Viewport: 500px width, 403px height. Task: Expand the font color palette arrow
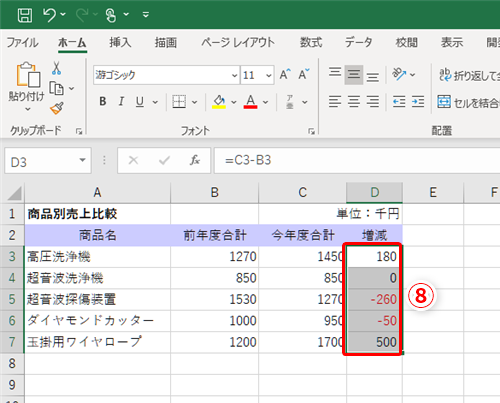(x=265, y=102)
